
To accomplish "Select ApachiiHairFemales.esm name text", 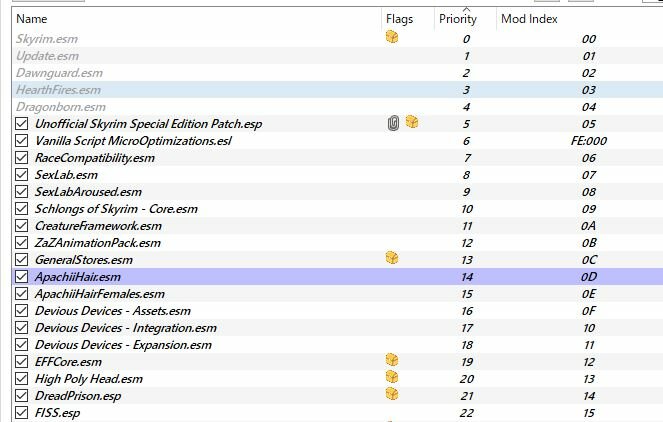I will (x=100, y=293).
